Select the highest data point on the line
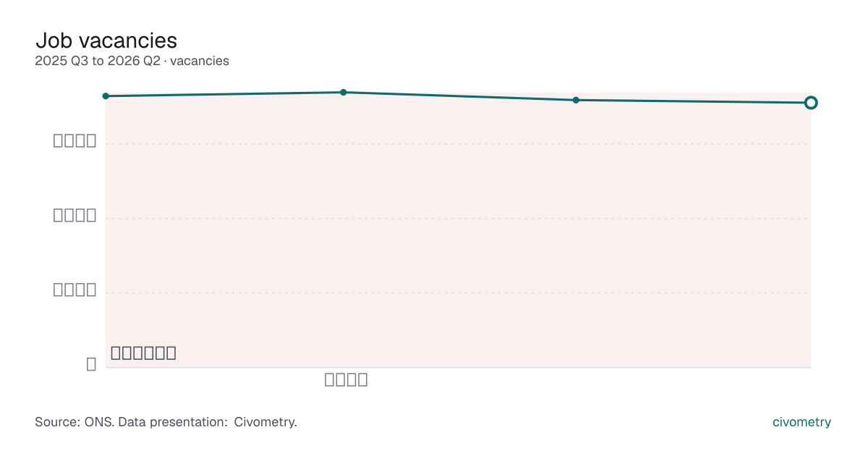The image size is (868, 456). pyautogui.click(x=344, y=93)
